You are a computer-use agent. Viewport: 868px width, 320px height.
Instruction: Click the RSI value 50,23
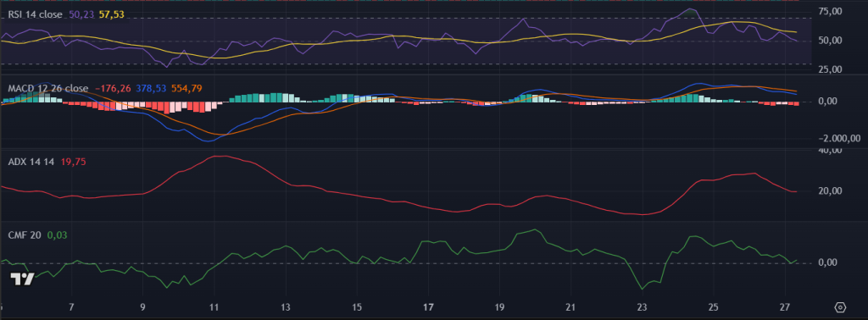click(82, 15)
